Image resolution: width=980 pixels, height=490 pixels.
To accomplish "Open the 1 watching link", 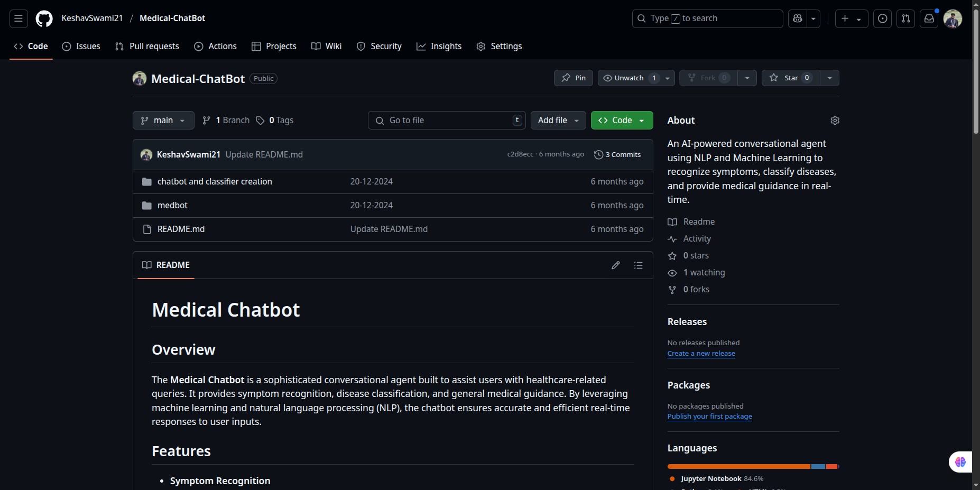I will (696, 273).
